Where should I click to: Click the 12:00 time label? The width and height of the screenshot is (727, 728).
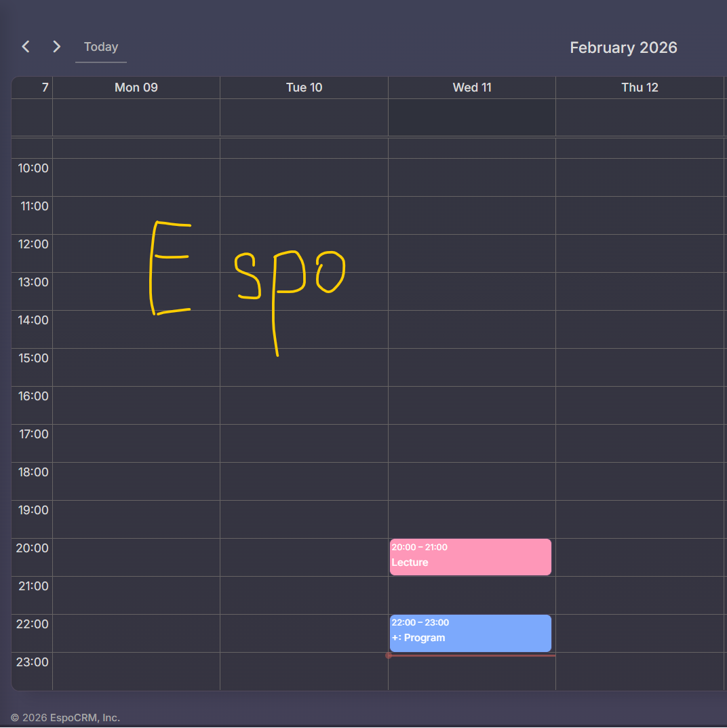33,244
